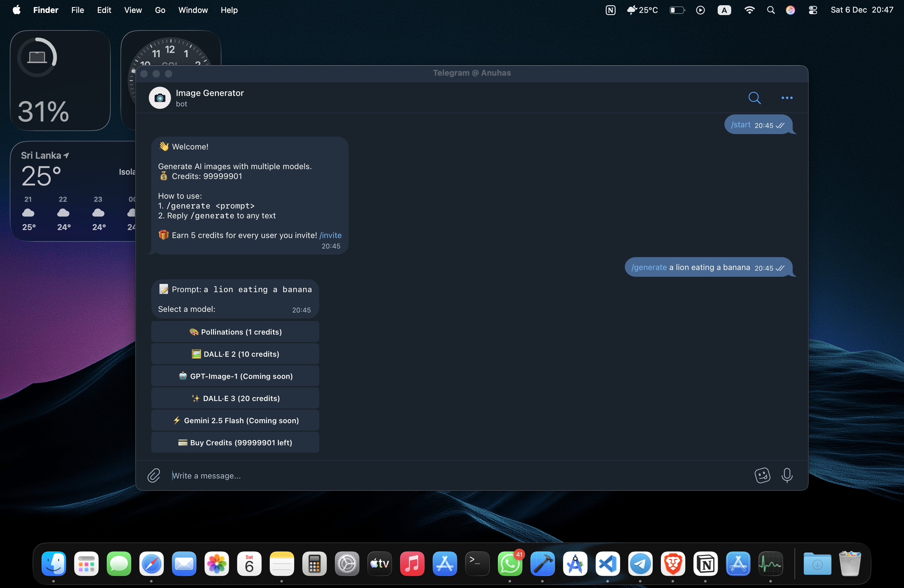Open chat search with the magnifier icon
This screenshot has height=588, width=904.
[x=754, y=97]
